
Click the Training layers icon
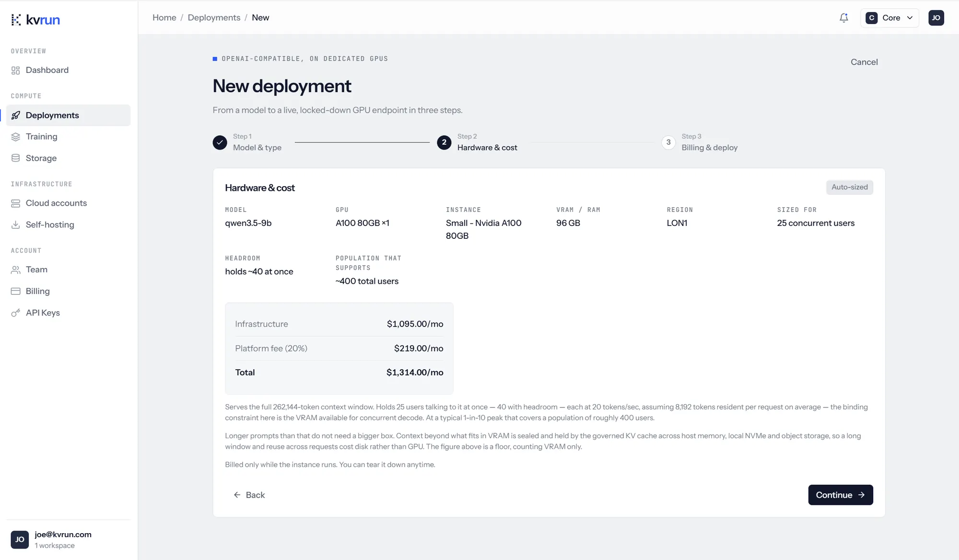[16, 137]
